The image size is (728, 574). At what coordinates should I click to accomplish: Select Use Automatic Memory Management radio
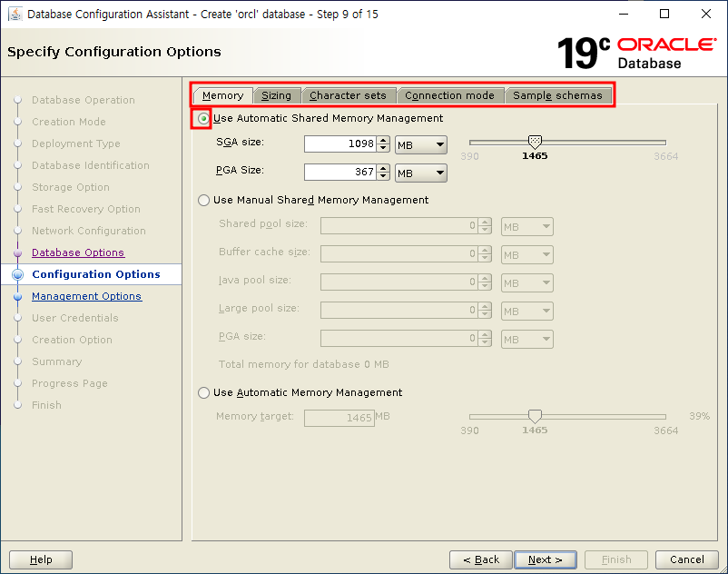tap(203, 393)
